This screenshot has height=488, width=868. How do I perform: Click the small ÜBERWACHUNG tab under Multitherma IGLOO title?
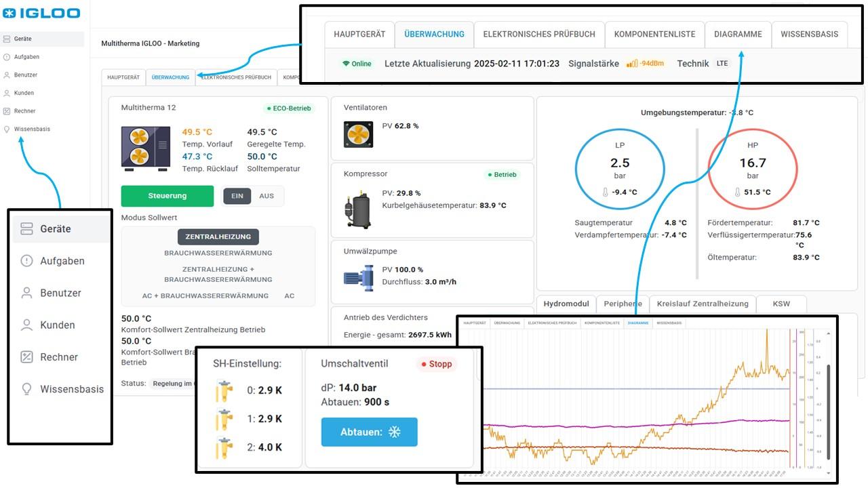[x=170, y=77]
